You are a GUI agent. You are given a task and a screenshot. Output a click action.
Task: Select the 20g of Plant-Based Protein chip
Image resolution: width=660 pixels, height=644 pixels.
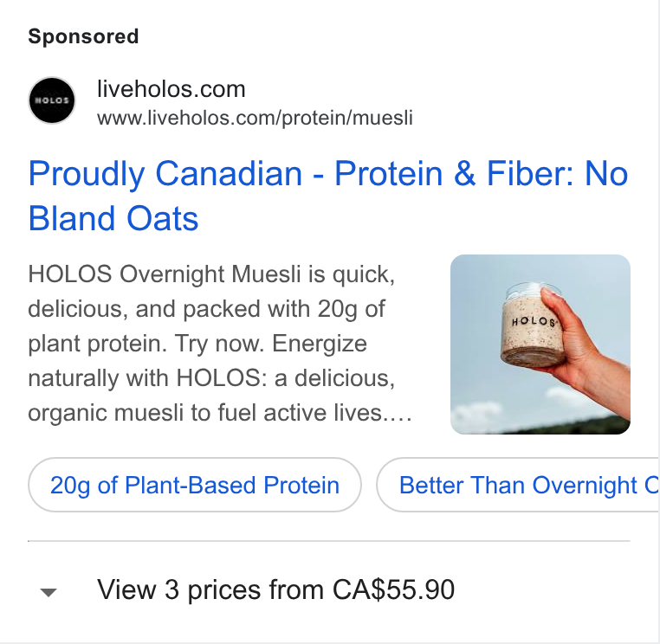[x=195, y=485]
